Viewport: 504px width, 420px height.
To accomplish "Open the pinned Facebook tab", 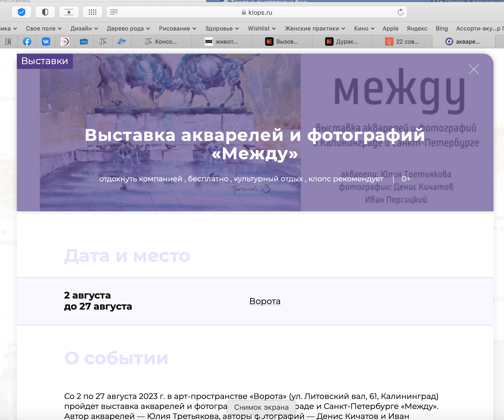I will (x=27, y=42).
